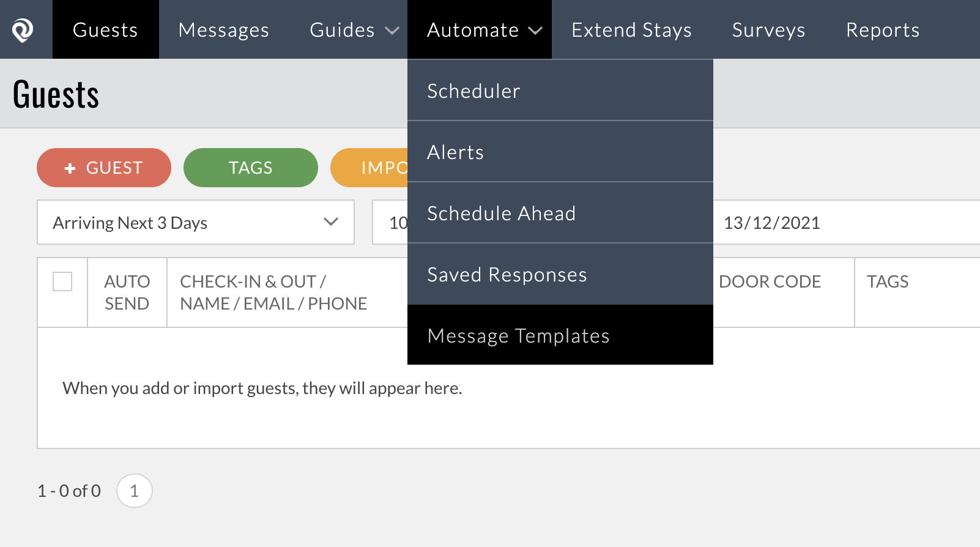
Task: Open Schedule Ahead menu item
Action: (x=502, y=214)
